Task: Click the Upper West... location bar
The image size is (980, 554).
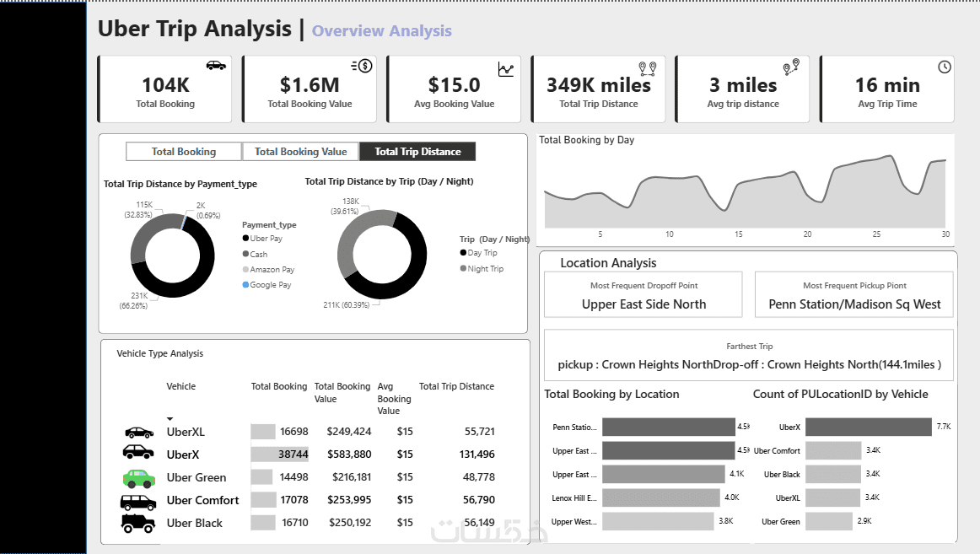Action: click(658, 521)
